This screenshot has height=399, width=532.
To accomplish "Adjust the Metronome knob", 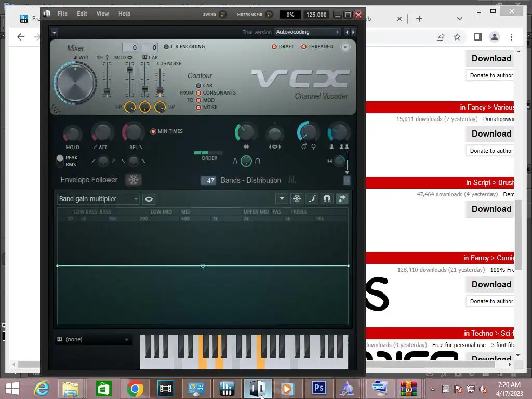I will [269, 14].
